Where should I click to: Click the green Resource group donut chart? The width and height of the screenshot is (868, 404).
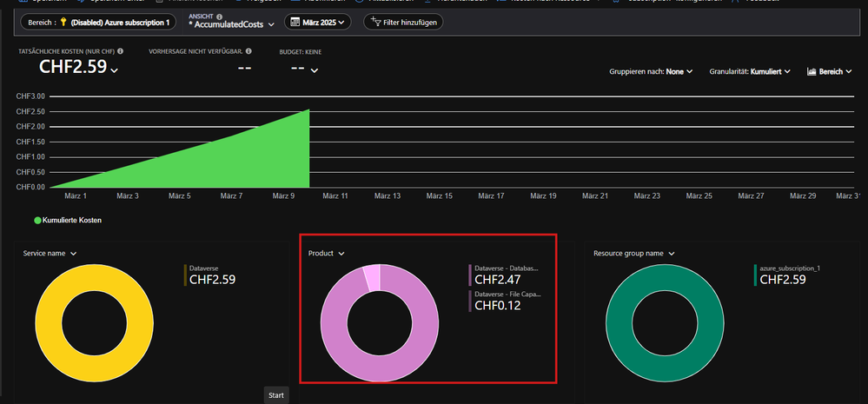(x=620, y=322)
